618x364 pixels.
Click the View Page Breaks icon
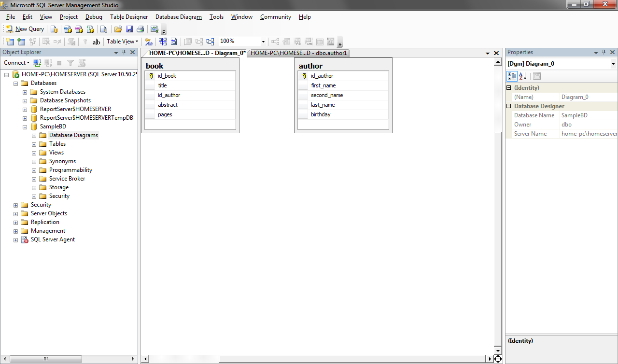163,42
